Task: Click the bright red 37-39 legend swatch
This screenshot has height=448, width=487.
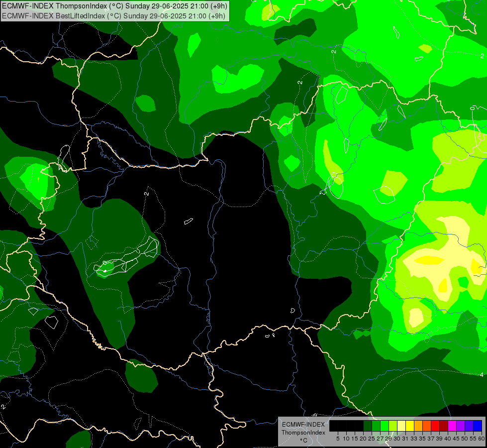Action: 435,426
